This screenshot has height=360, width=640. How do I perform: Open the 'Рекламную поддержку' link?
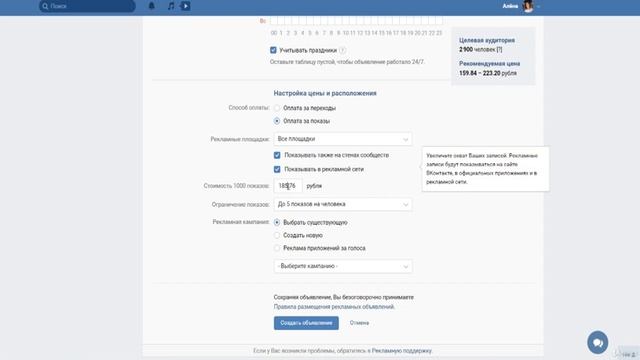click(402, 351)
